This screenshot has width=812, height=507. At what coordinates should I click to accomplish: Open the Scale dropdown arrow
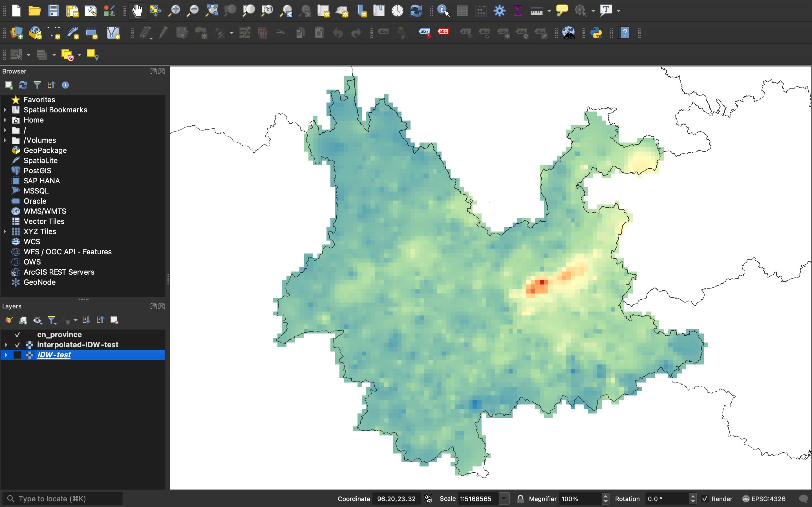pyautogui.click(x=504, y=499)
